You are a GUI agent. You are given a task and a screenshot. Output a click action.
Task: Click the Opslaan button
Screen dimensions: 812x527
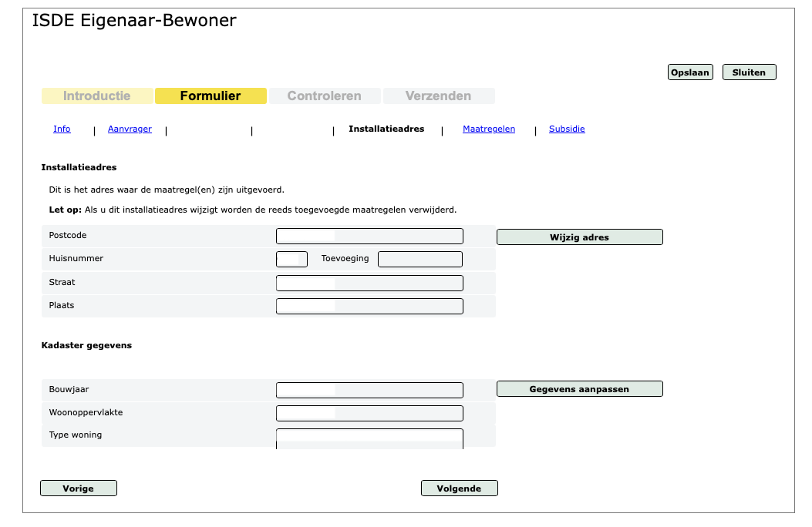[689, 72]
